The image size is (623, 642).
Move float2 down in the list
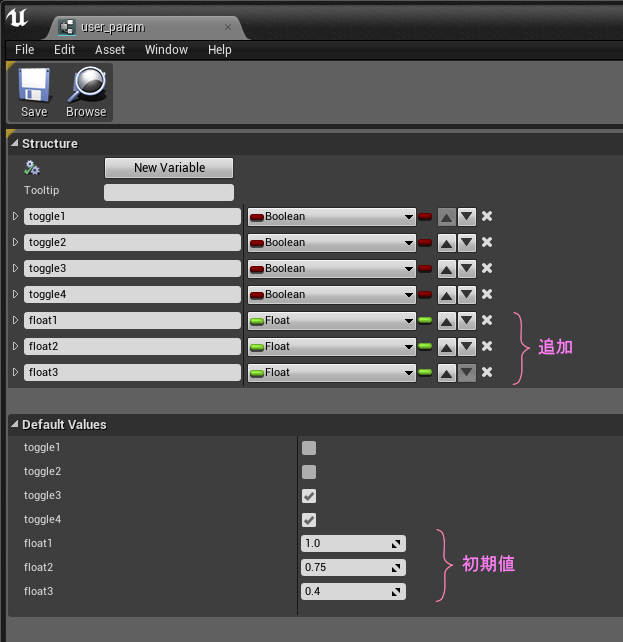(467, 347)
